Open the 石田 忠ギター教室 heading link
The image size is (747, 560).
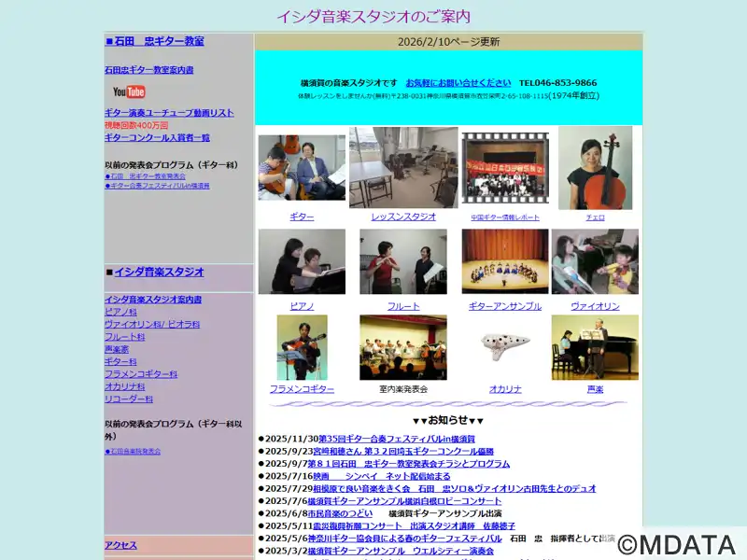(159, 41)
